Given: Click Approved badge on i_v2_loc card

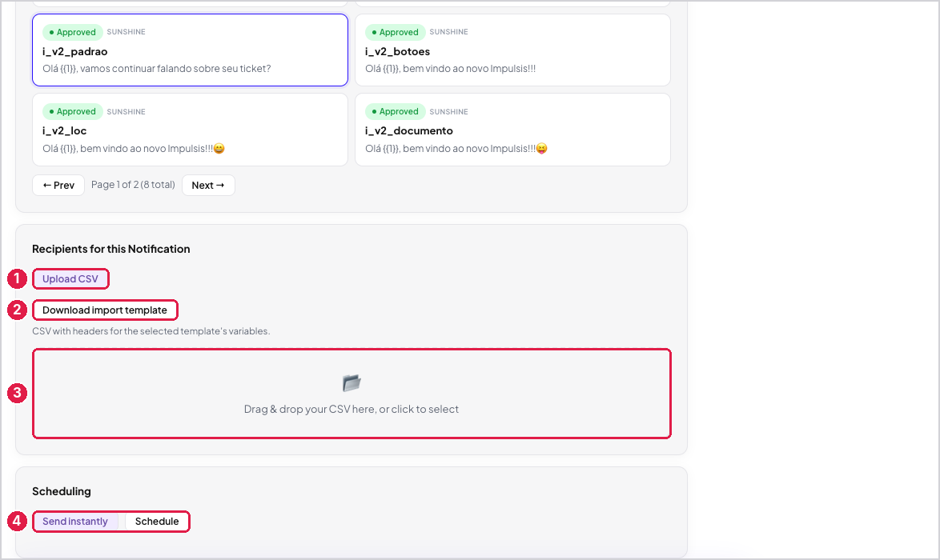Looking at the screenshot, I should (x=73, y=111).
